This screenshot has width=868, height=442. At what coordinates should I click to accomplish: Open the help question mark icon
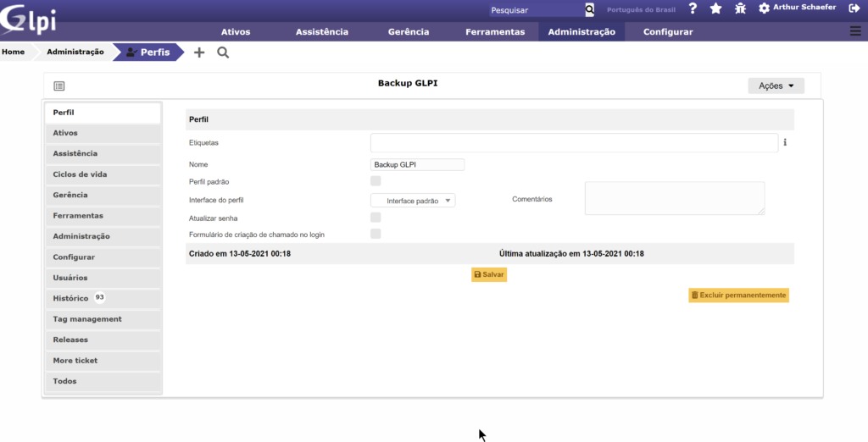point(693,8)
